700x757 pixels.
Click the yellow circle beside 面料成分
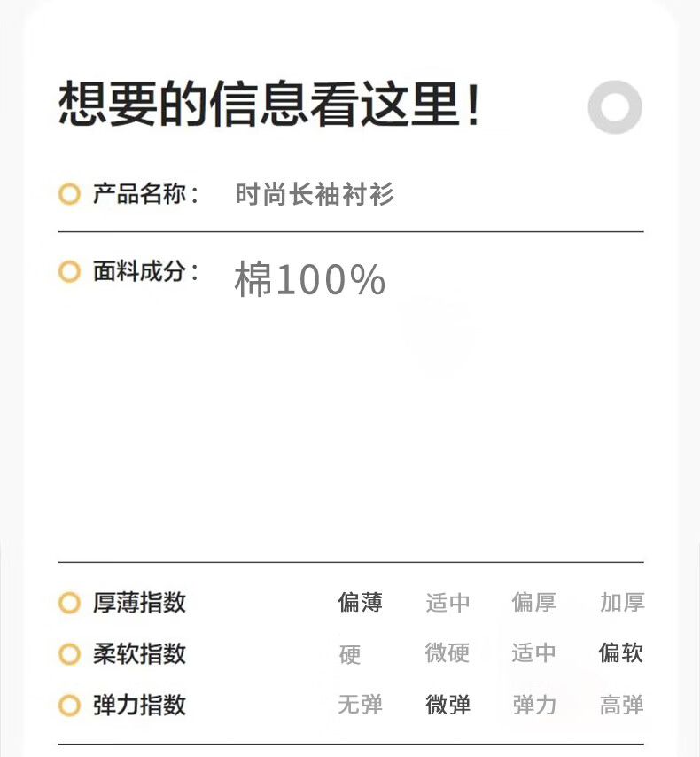(x=69, y=271)
